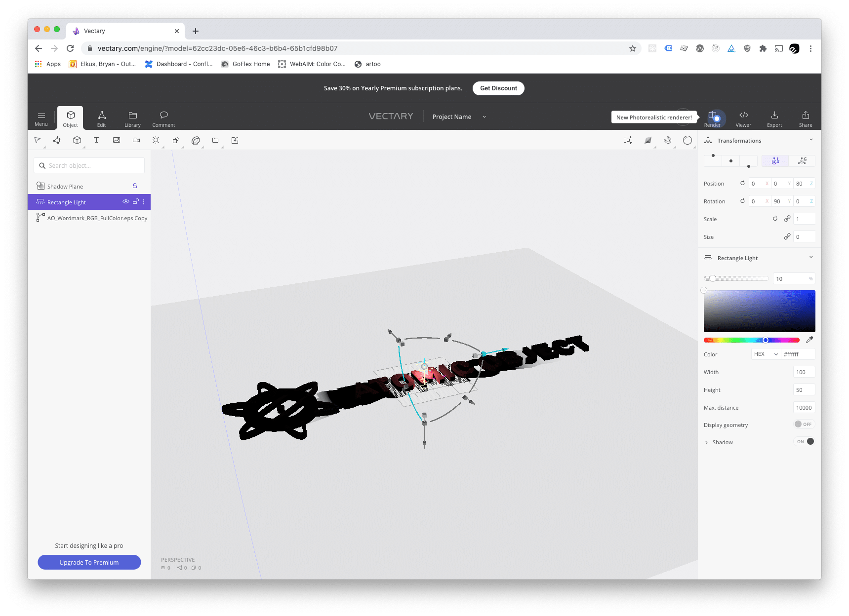Click the Get Discount button

[498, 88]
